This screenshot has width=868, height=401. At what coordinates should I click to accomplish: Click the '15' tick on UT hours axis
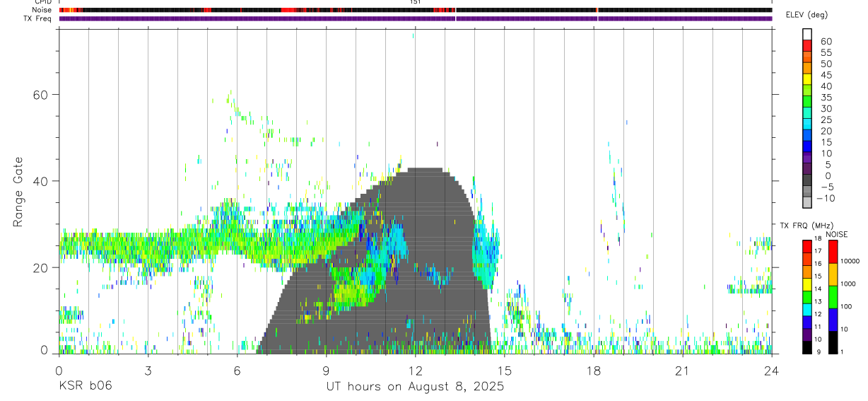tap(504, 371)
